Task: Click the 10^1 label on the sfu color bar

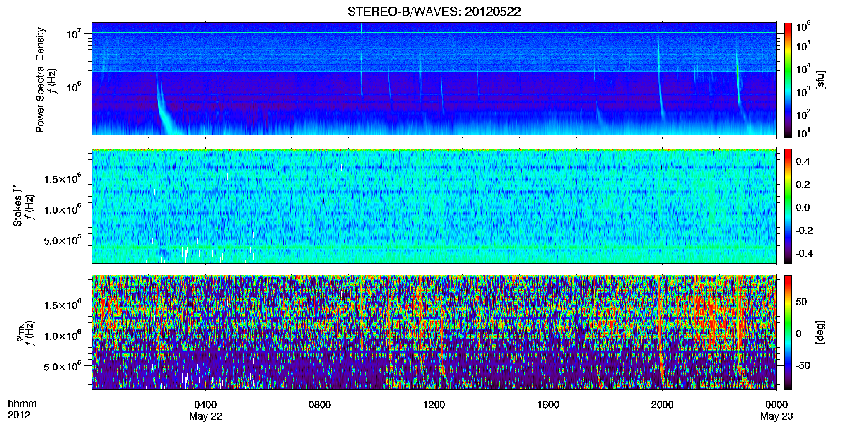Action: click(x=803, y=133)
